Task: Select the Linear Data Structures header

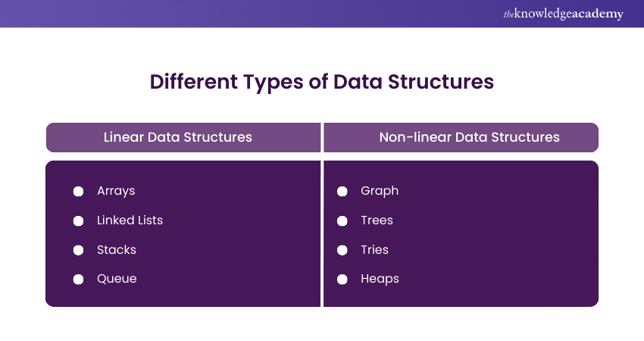Action: click(178, 138)
